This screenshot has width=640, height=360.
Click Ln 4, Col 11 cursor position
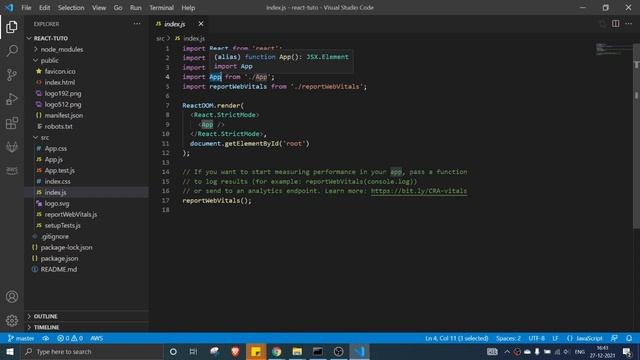pyautogui.click(x=457, y=338)
